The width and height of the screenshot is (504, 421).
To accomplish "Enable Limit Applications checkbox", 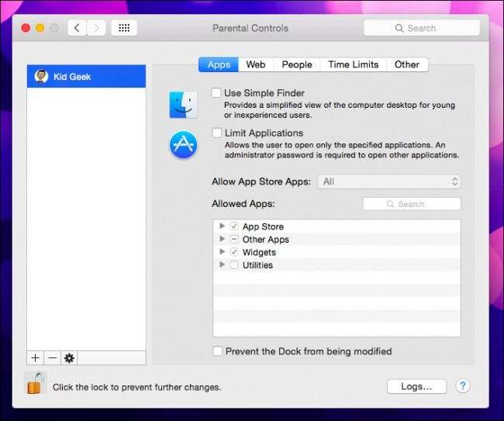I will pos(216,133).
